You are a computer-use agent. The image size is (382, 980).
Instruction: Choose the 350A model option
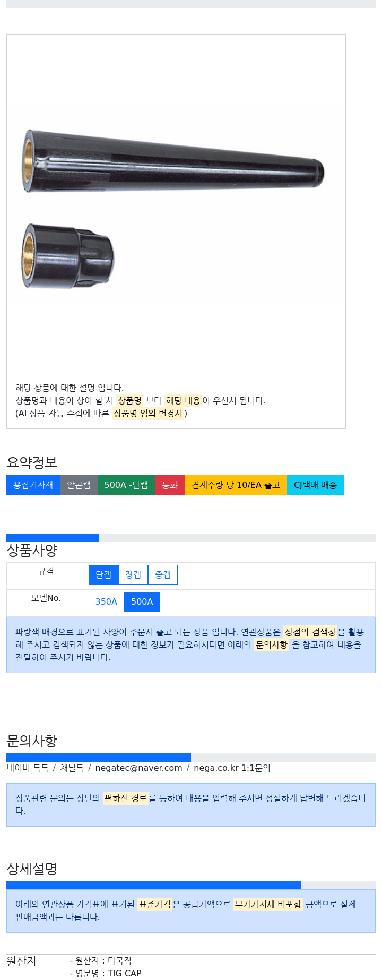106,602
